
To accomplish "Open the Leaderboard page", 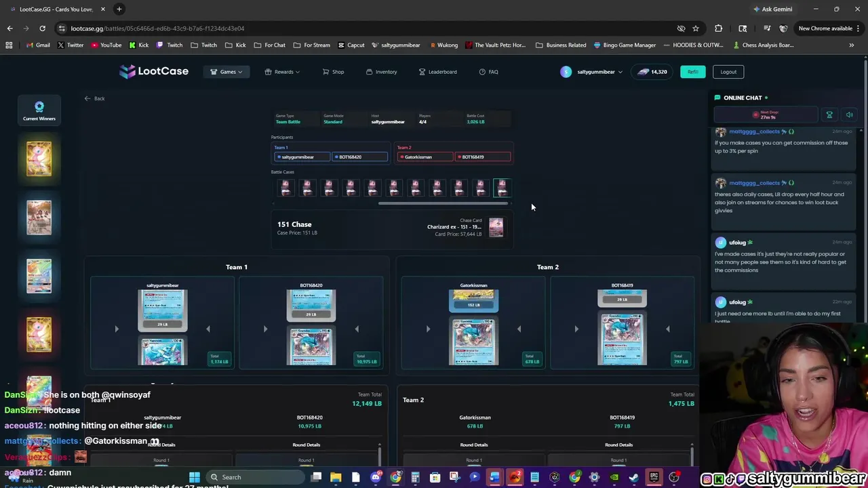I will coord(438,72).
